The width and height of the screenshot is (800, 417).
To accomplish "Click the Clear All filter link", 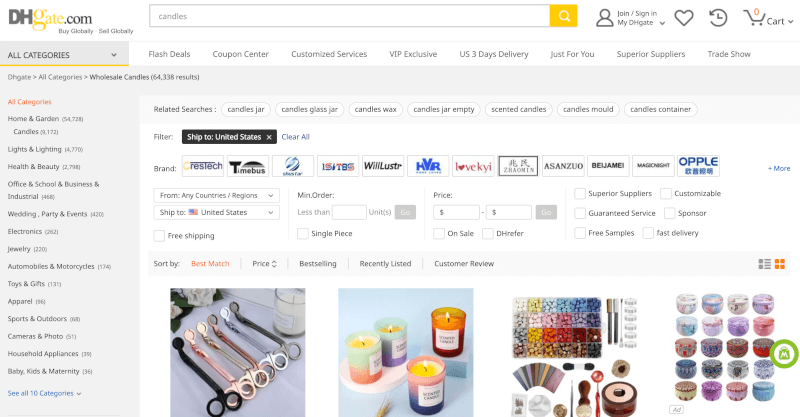I will 295,137.
